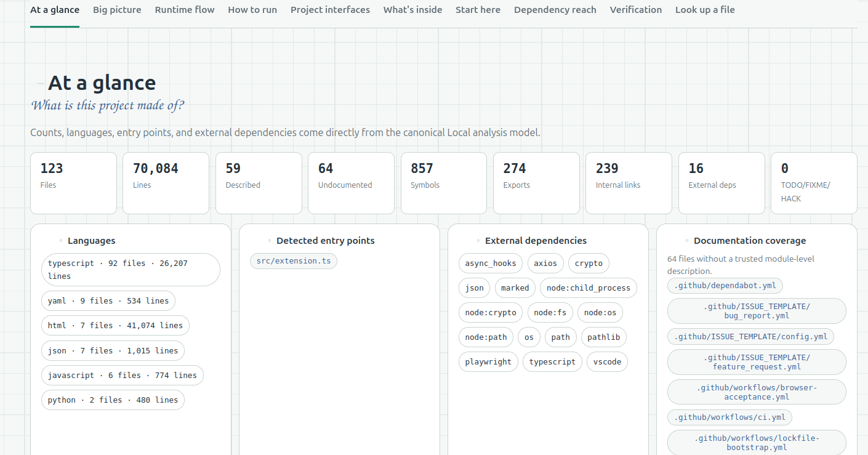
Task: Click the javascript 6 files language chip
Action: (x=123, y=375)
